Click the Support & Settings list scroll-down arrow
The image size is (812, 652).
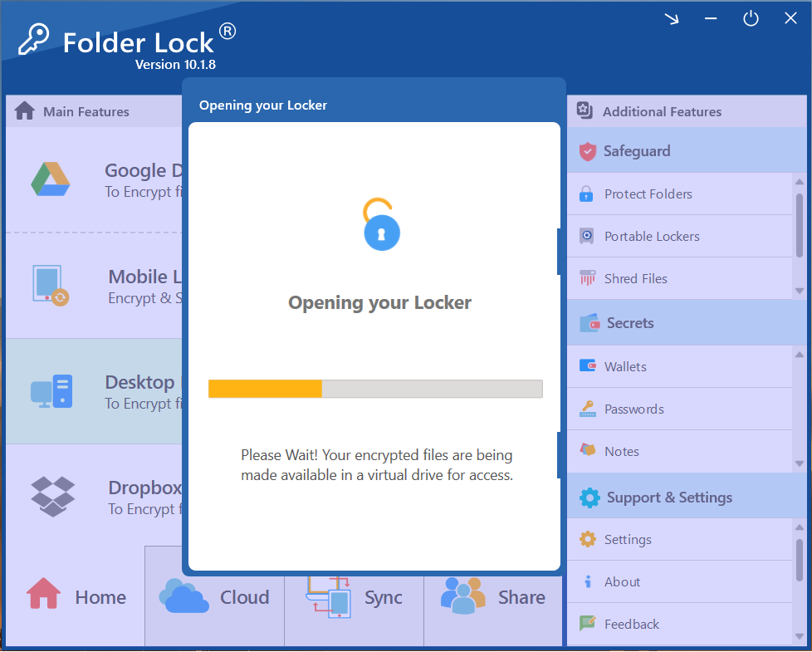[x=800, y=637]
